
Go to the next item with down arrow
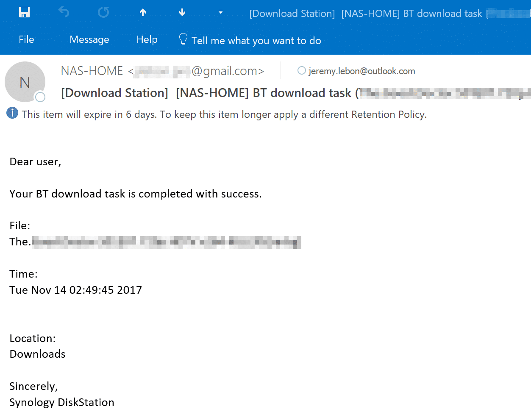click(182, 12)
